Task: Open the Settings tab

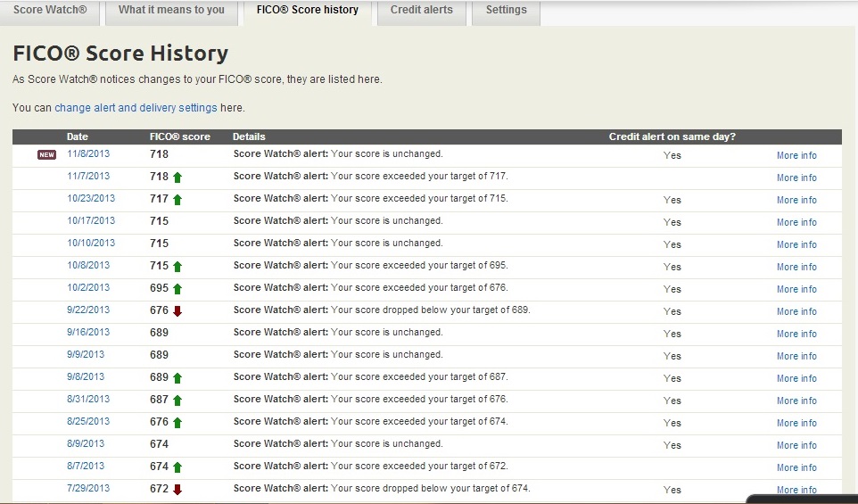Action: coord(506,11)
